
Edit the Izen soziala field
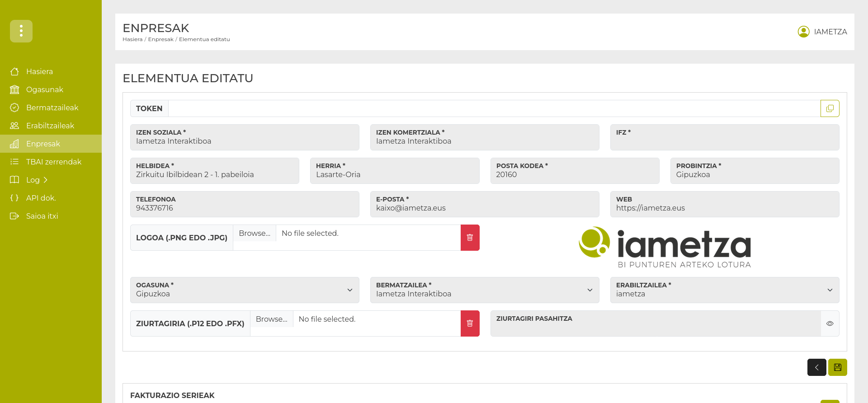pos(245,137)
